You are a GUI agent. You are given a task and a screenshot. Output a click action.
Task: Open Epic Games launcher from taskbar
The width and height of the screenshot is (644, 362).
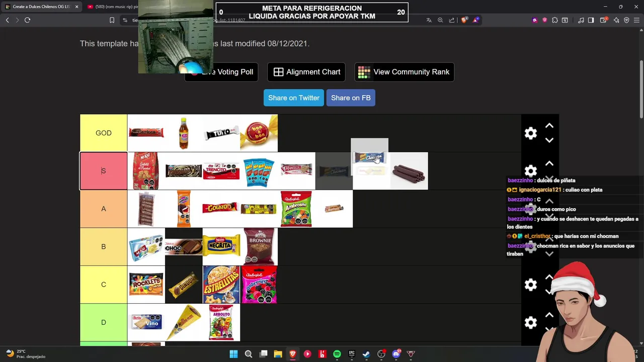click(x=352, y=354)
